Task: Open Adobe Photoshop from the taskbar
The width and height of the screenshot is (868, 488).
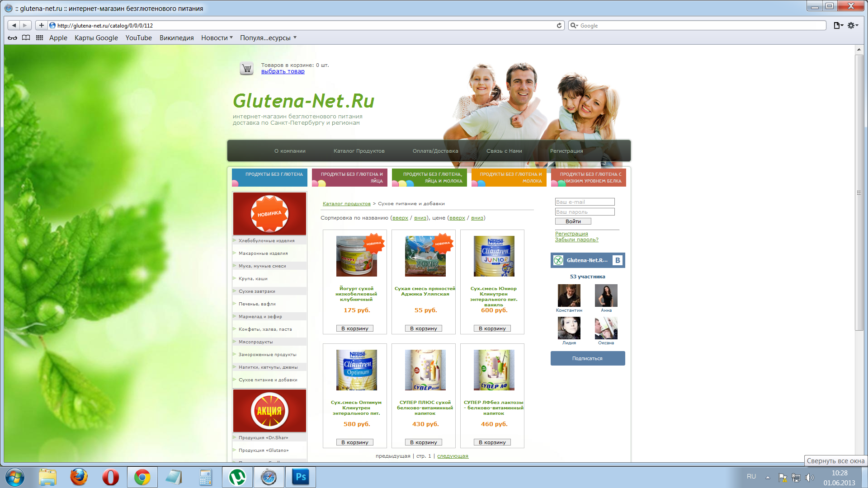Action: coord(300,477)
